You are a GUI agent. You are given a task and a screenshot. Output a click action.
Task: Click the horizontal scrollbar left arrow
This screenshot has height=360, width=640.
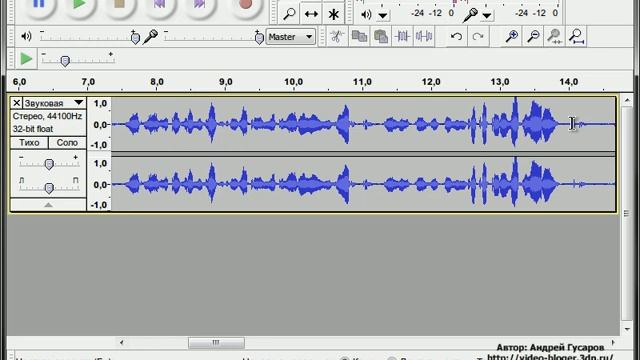pyautogui.click(x=122, y=342)
